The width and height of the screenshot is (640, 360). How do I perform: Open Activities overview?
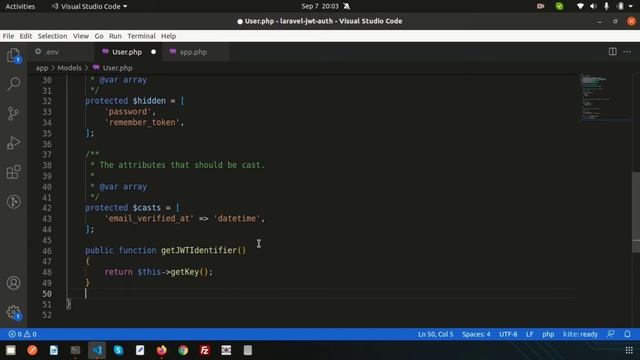20,6
